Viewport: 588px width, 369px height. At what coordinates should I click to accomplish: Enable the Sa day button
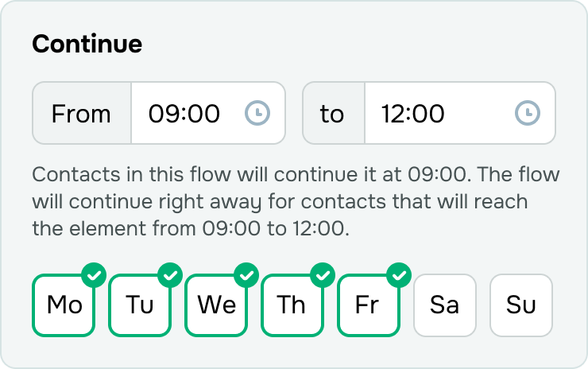pyautogui.click(x=445, y=305)
